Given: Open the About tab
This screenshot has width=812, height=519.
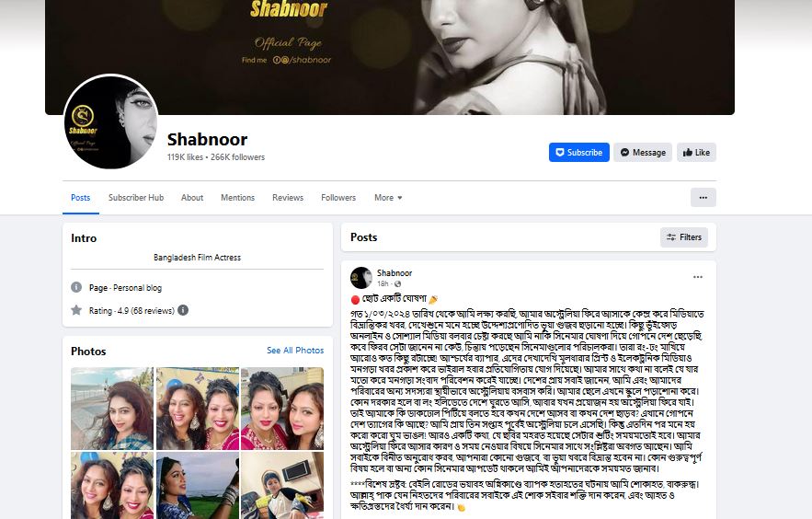Looking at the screenshot, I should coord(192,197).
